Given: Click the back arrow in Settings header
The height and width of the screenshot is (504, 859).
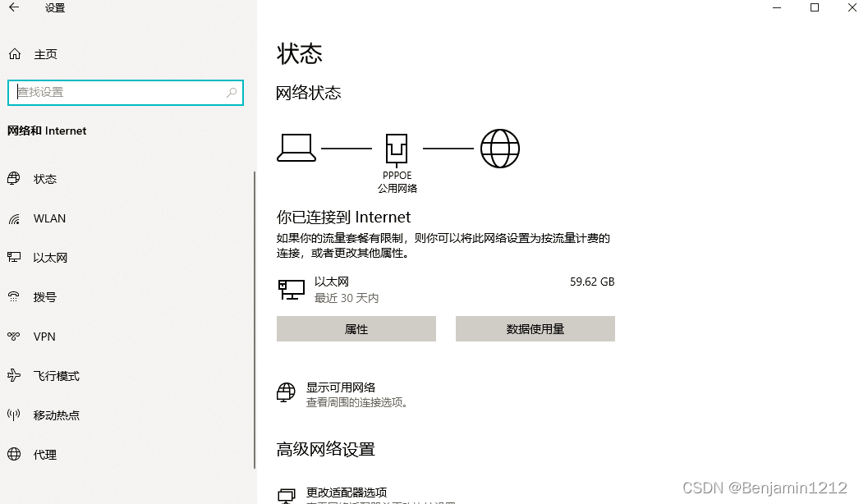Looking at the screenshot, I should [14, 8].
